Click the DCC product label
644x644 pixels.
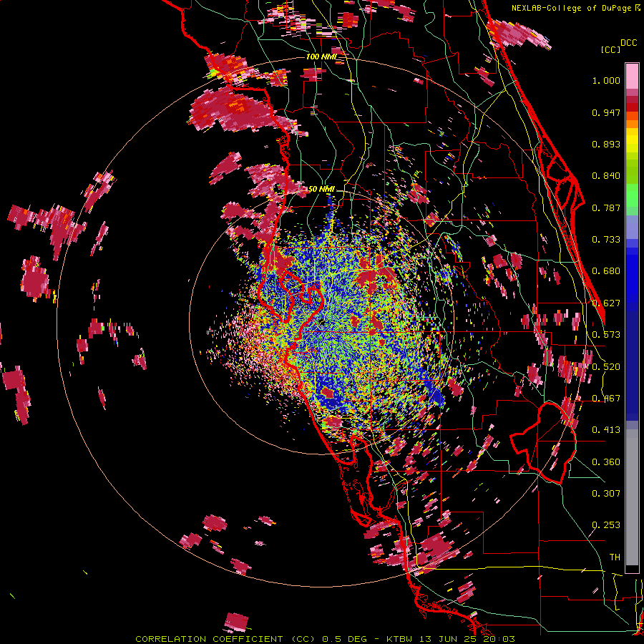pos(629,43)
